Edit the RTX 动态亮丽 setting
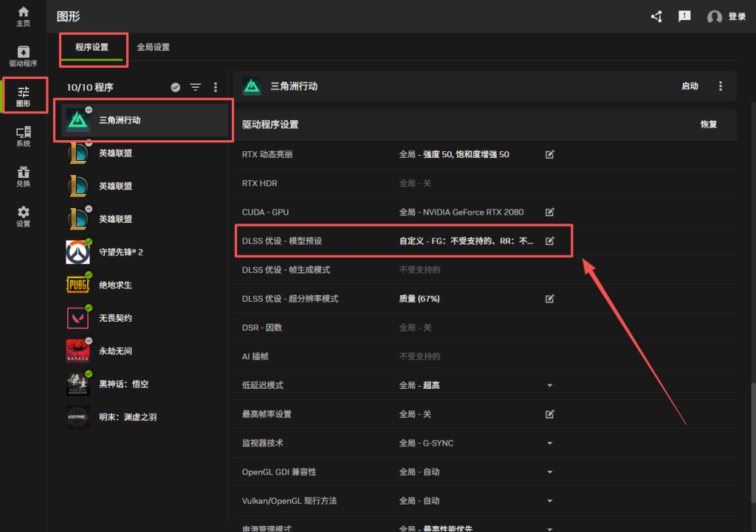Screen dimensions: 756x532 tap(549, 154)
